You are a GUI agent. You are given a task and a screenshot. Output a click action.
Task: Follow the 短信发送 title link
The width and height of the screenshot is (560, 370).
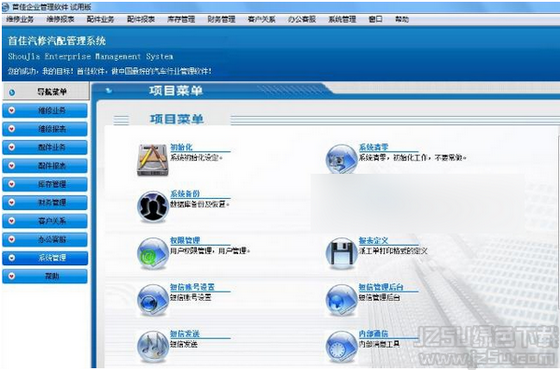point(185,334)
